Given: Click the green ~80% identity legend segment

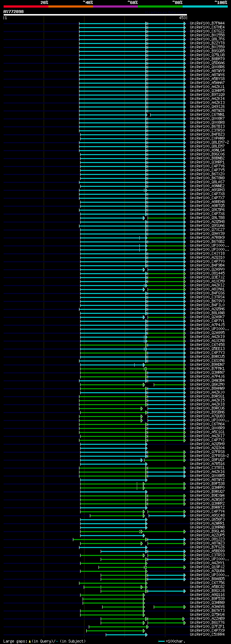Looking at the screenshot, I should (160, 6).
